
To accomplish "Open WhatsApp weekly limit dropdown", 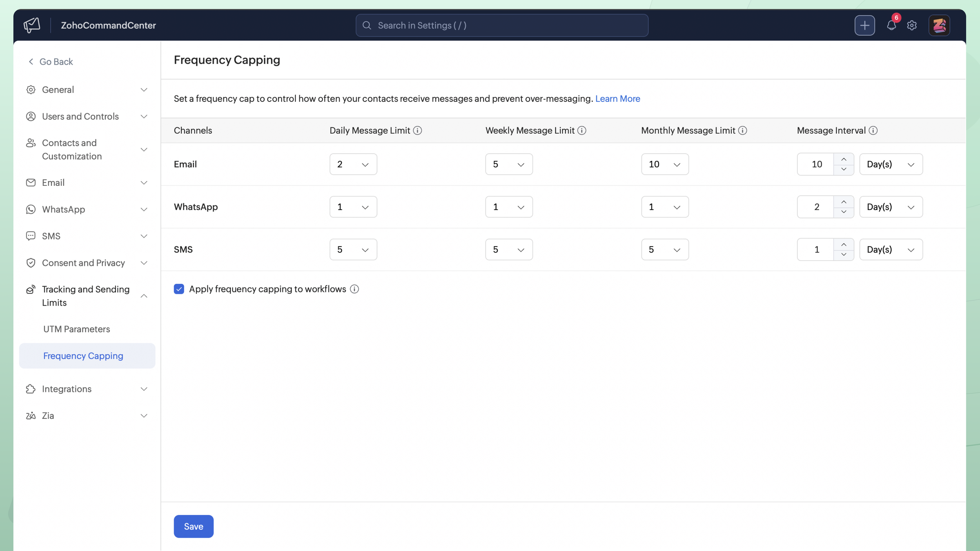I will click(509, 207).
